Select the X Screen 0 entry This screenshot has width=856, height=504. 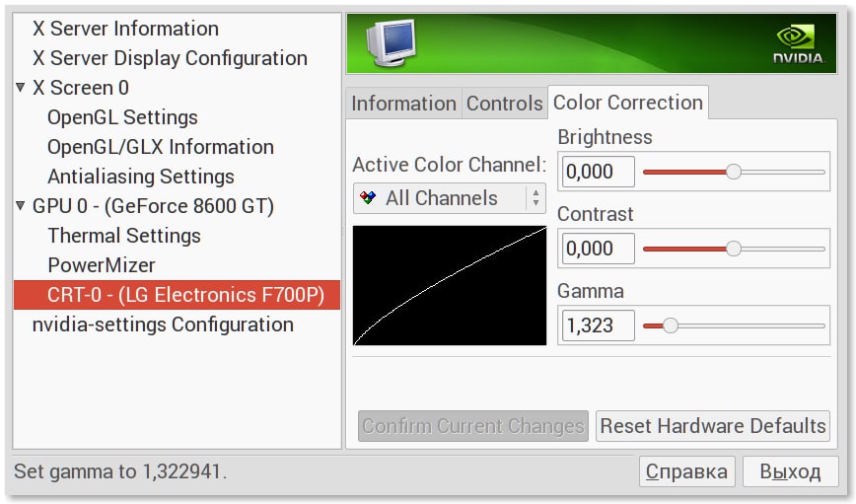point(81,88)
